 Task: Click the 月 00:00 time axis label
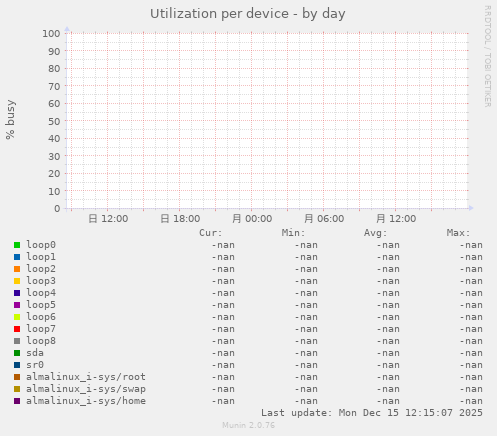(252, 219)
